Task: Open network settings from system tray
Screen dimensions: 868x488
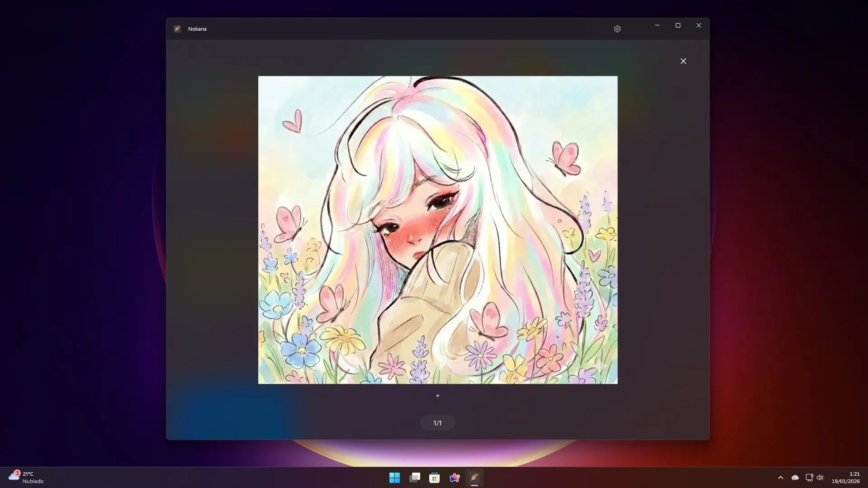Action: (x=809, y=478)
